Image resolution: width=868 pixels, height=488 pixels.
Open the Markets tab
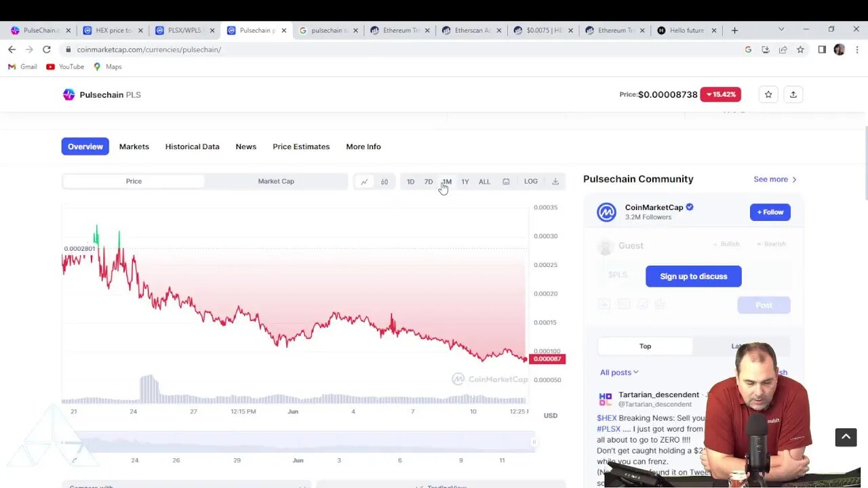pyautogui.click(x=134, y=146)
